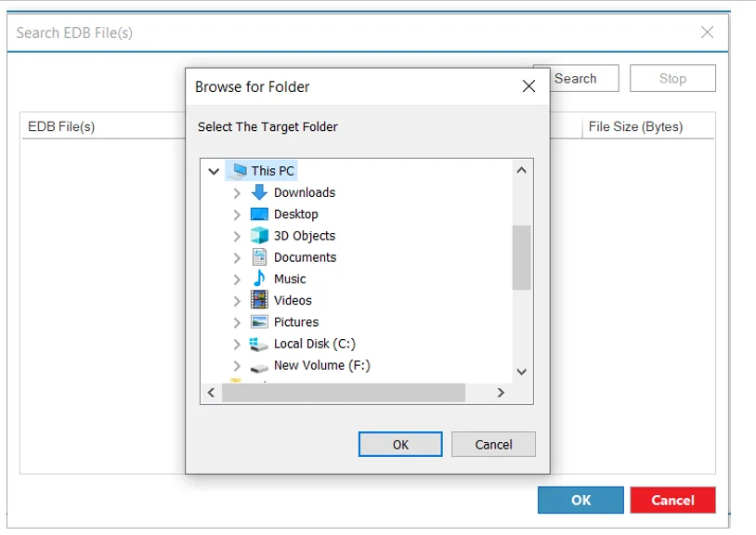Click the red Cancel button in Search EDB window
Image resolution: width=756 pixels, height=535 pixels.
[x=672, y=500]
